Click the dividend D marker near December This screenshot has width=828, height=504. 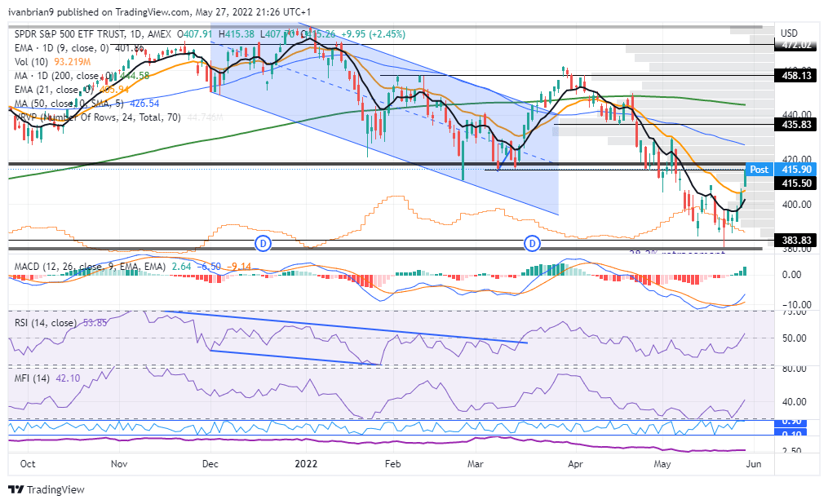pyautogui.click(x=263, y=243)
